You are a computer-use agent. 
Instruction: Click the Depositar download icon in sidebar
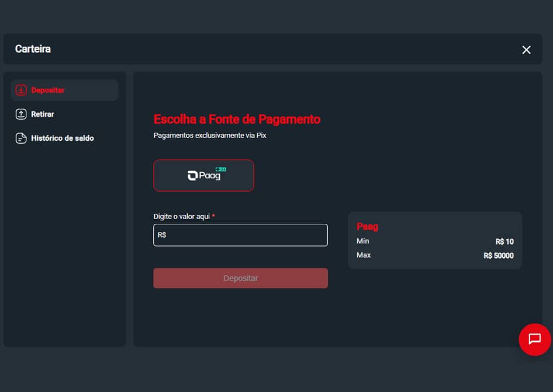21,90
